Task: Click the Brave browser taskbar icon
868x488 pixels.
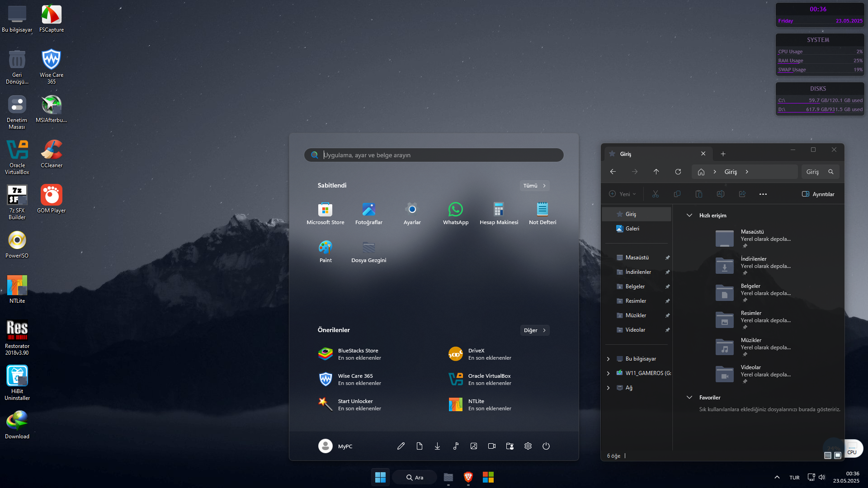Action: pyautogui.click(x=468, y=477)
